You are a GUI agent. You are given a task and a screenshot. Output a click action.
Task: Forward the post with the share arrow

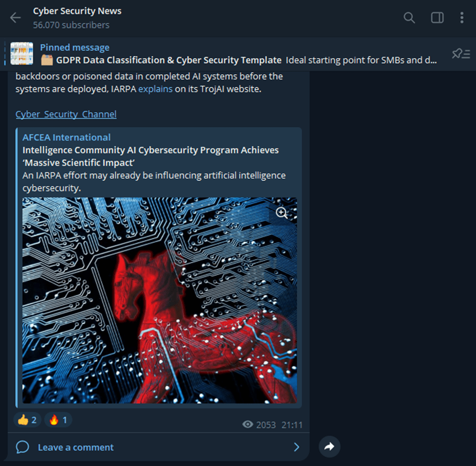tap(330, 447)
